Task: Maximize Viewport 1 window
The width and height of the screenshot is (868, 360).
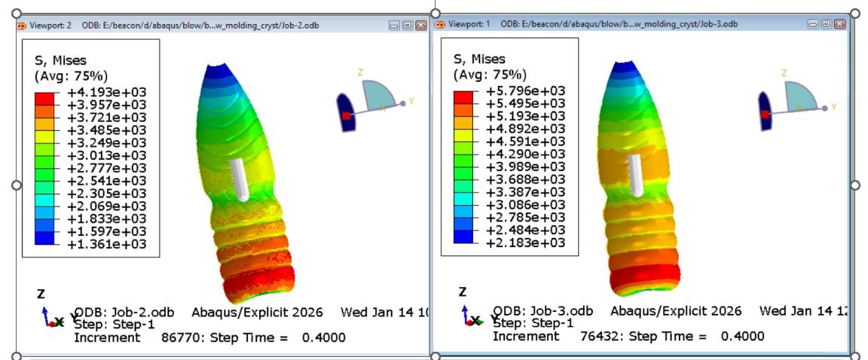Action: [826, 24]
